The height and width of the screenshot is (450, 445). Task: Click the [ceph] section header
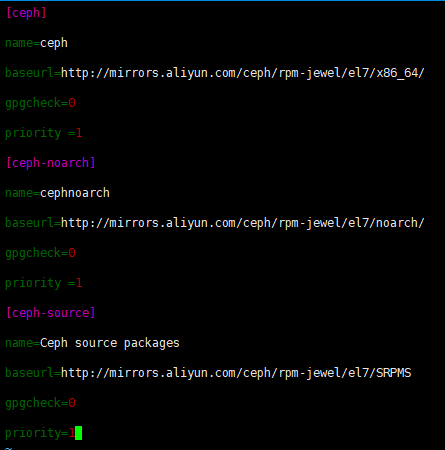(x=26, y=13)
